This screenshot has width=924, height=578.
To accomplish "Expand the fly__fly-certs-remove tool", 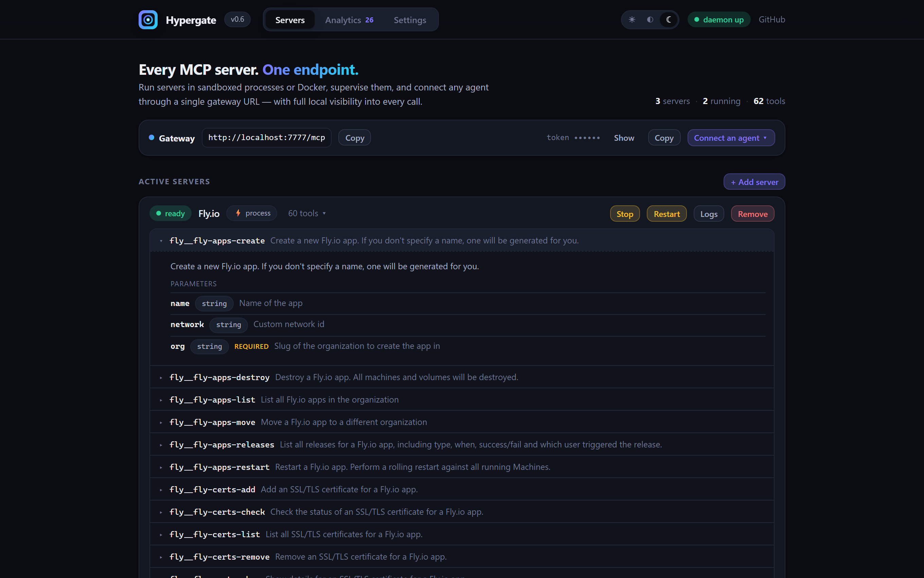I will pyautogui.click(x=462, y=557).
